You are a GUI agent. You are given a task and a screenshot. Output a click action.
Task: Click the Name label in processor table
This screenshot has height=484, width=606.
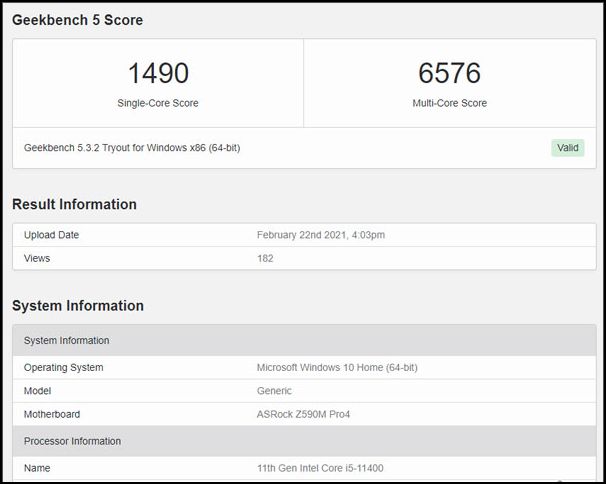(x=37, y=468)
